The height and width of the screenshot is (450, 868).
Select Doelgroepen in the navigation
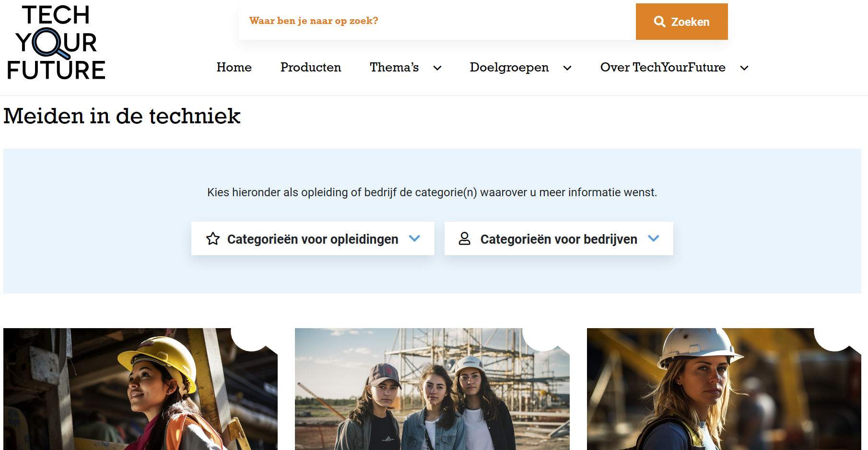click(x=509, y=68)
